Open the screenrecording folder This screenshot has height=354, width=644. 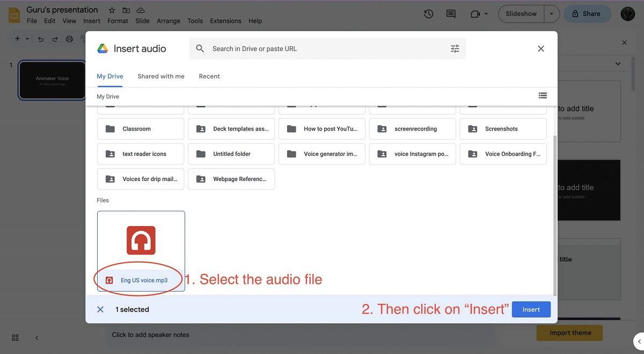coord(413,129)
